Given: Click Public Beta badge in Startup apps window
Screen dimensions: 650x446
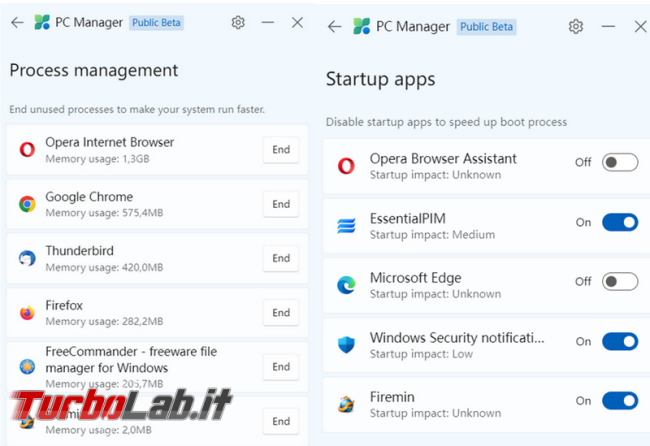Looking at the screenshot, I should coord(486,27).
